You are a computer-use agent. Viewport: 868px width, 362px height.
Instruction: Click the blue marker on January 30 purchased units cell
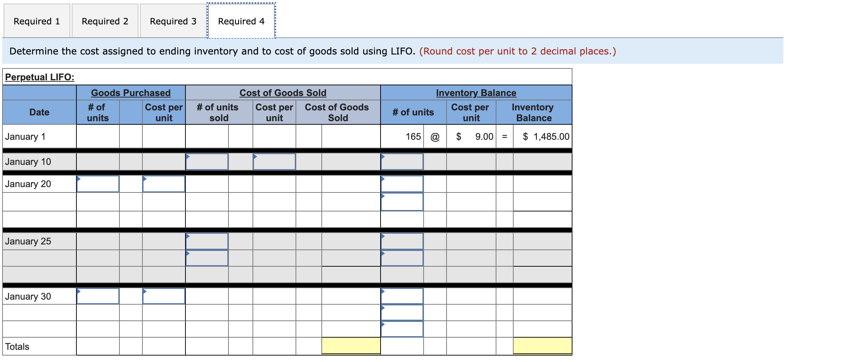coord(78,291)
